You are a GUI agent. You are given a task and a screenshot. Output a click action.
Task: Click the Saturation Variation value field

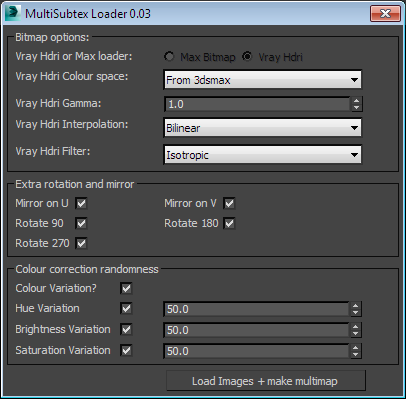click(256, 351)
